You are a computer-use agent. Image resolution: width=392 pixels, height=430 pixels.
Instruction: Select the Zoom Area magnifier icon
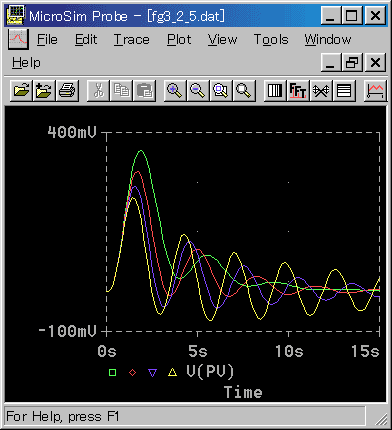point(221,90)
